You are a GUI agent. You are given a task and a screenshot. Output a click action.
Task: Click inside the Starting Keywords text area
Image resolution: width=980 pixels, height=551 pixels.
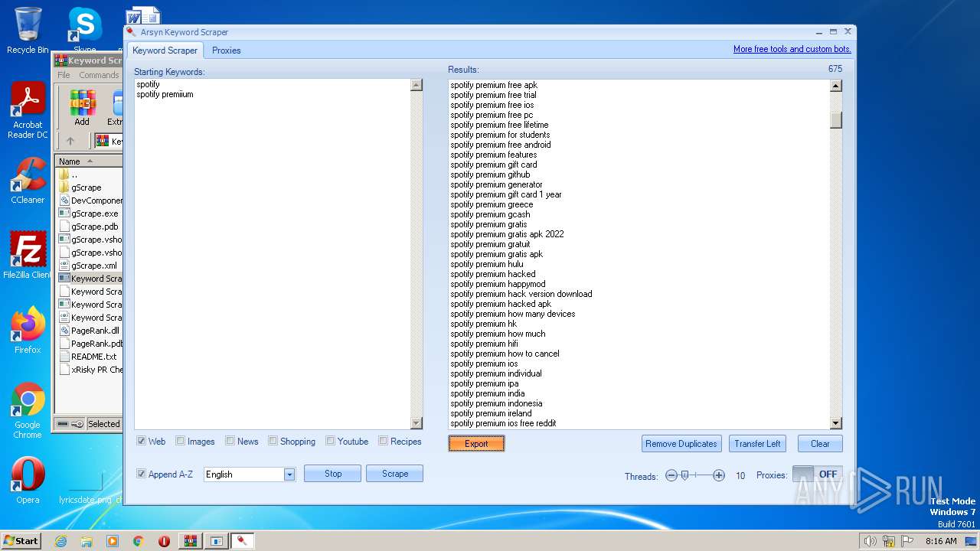(x=273, y=254)
